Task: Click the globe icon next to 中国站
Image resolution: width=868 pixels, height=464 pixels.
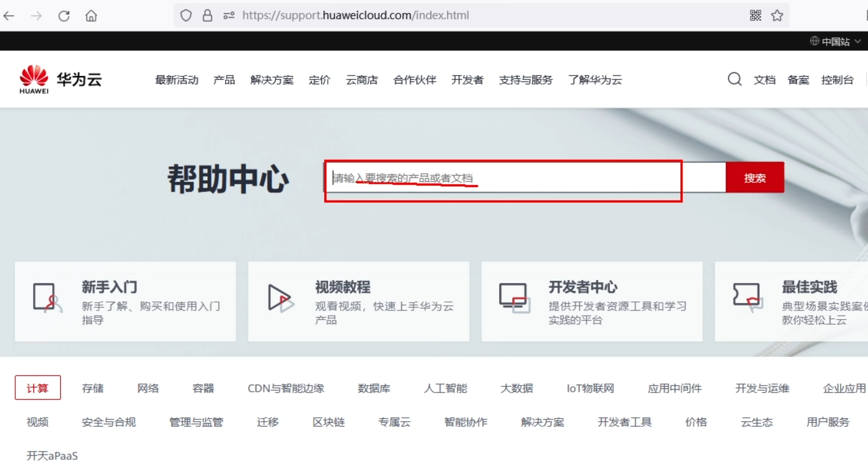Action: click(x=814, y=41)
